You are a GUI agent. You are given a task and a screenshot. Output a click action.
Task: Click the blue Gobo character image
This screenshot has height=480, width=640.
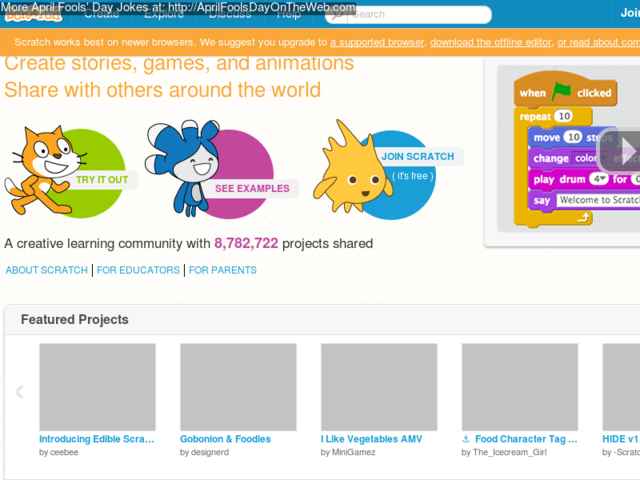tap(183, 167)
